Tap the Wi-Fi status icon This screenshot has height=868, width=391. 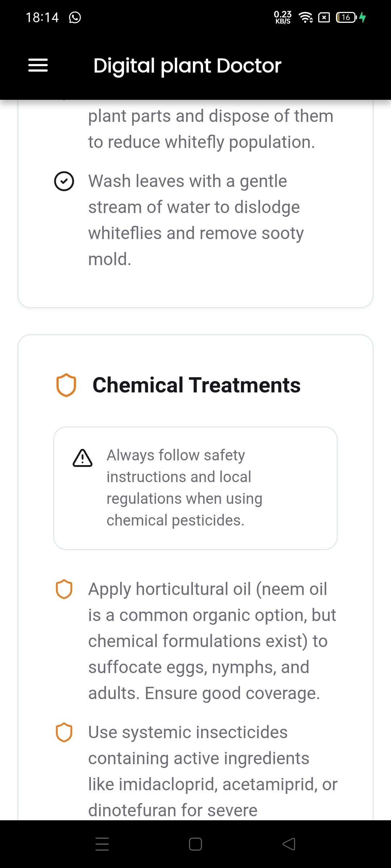306,17
